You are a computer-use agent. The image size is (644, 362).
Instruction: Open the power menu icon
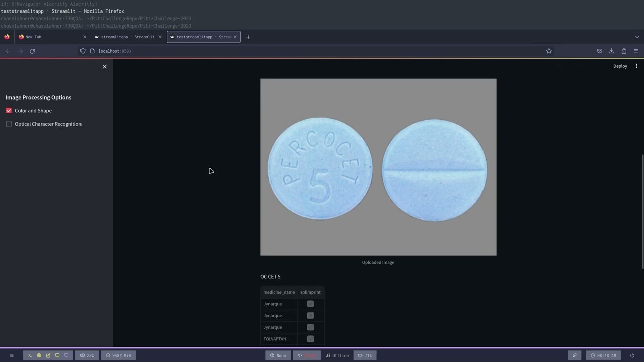pos(632,355)
